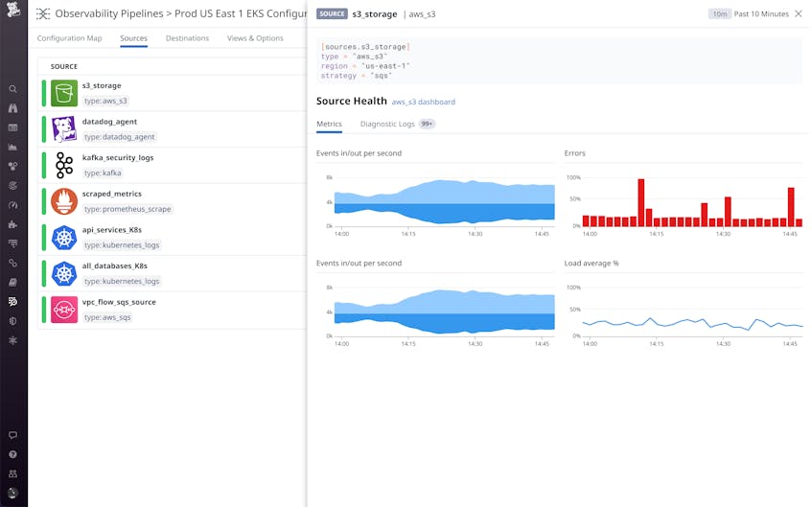
Task: Select the all_databases_K8s source name
Action: pyautogui.click(x=115, y=266)
